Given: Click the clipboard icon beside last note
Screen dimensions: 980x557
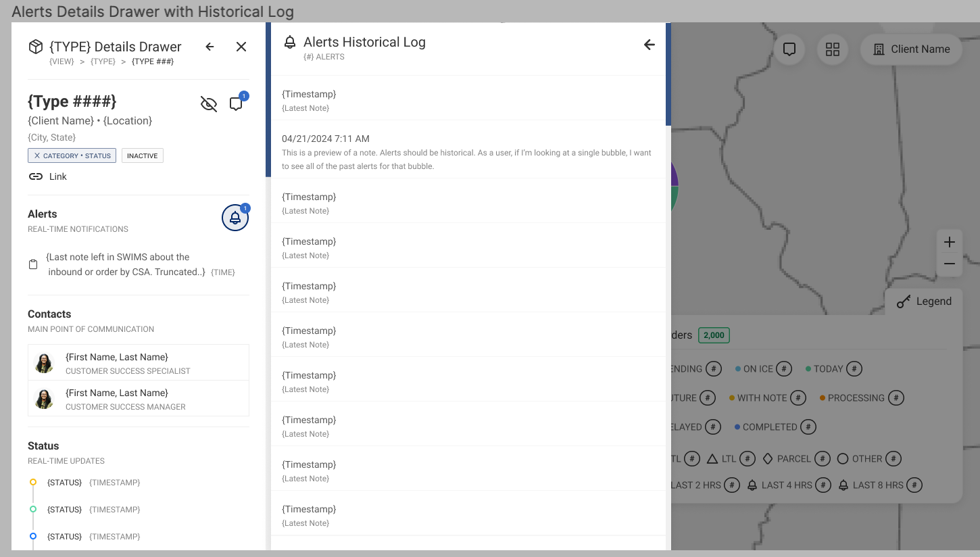Looking at the screenshot, I should click(33, 264).
